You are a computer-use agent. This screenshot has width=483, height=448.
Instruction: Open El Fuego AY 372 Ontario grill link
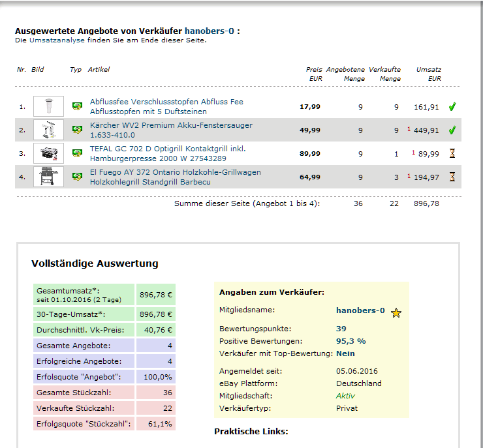(176, 177)
